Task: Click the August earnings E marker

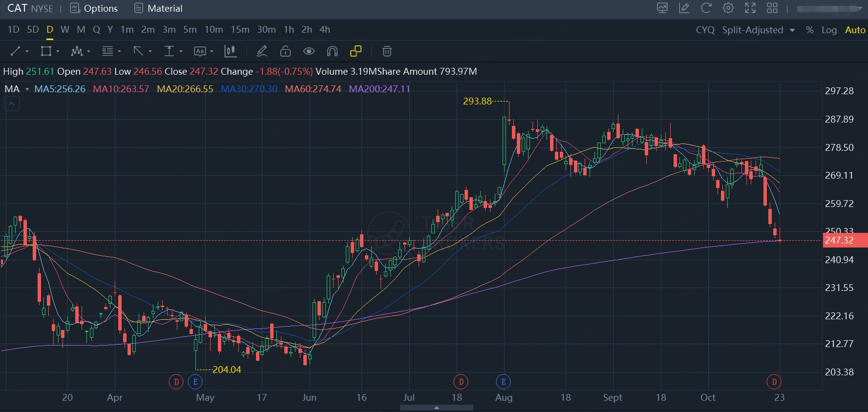Action: (x=504, y=382)
